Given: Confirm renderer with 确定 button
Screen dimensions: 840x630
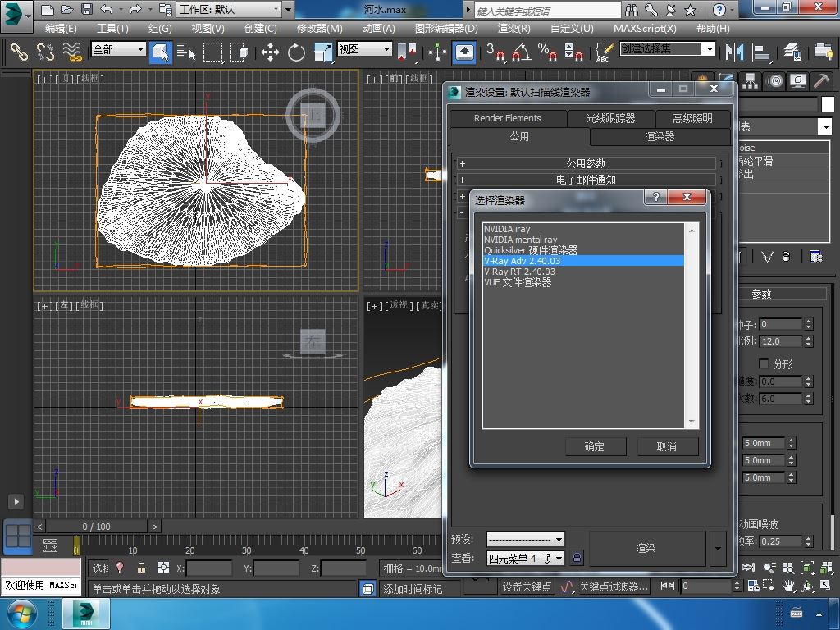Looking at the screenshot, I should pos(596,446).
